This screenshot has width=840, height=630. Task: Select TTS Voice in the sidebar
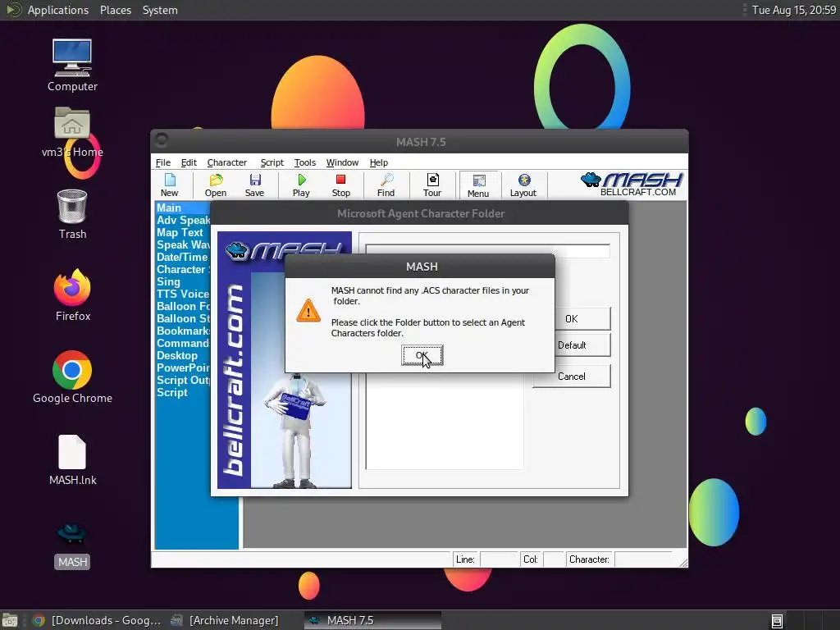coord(183,294)
